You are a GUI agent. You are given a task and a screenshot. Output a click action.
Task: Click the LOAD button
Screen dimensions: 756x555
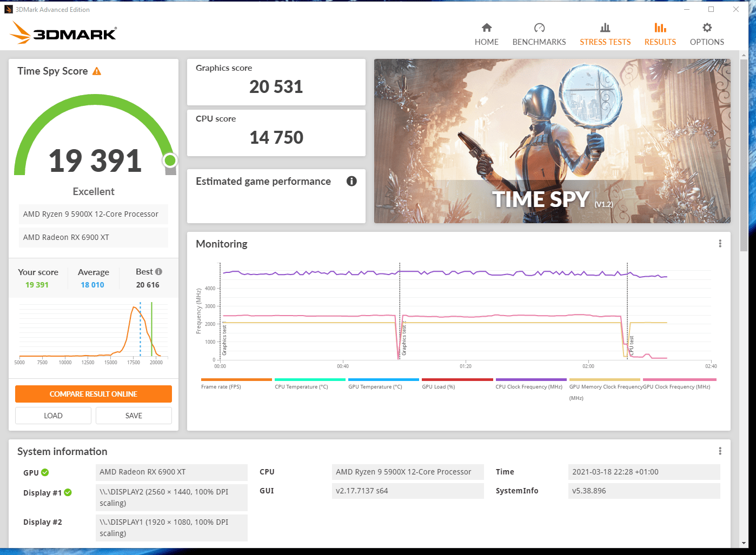coord(53,416)
